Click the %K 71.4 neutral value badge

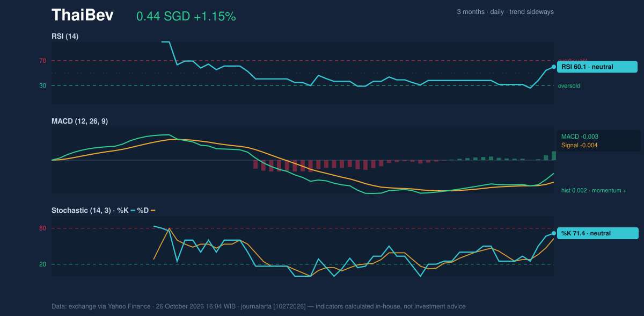pos(598,233)
